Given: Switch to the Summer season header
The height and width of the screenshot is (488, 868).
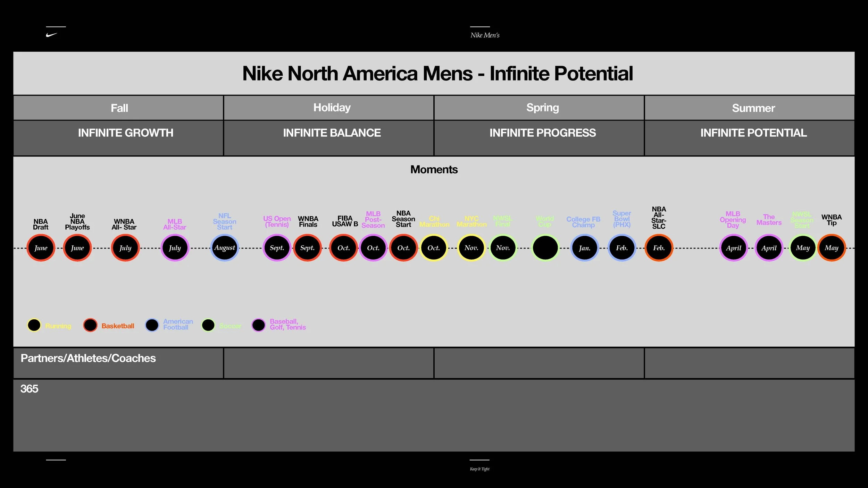Looking at the screenshot, I should (x=753, y=108).
